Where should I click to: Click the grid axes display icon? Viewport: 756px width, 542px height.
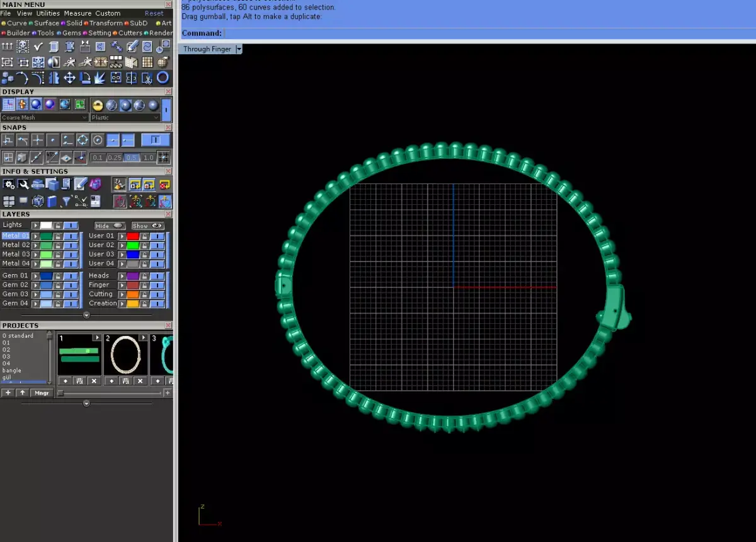pyautogui.click(x=8, y=105)
